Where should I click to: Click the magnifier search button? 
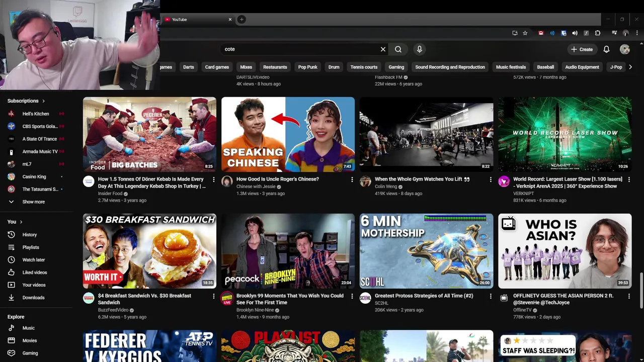(398, 49)
